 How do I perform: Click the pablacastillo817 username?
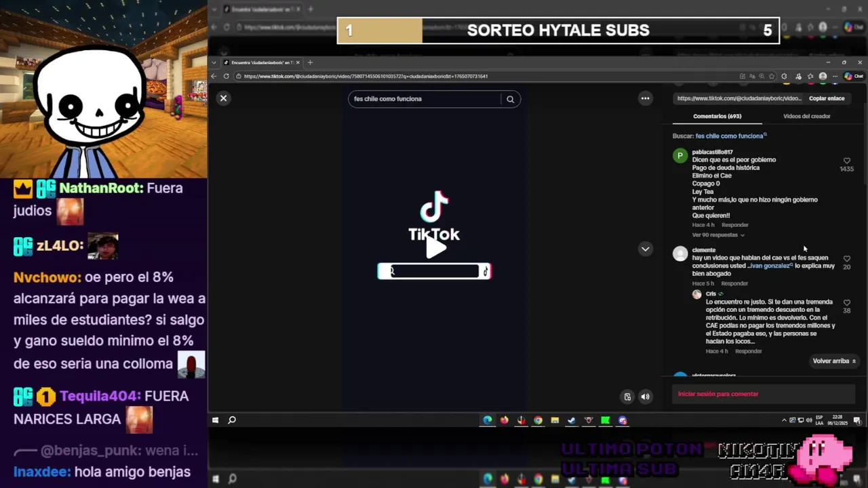click(x=712, y=152)
